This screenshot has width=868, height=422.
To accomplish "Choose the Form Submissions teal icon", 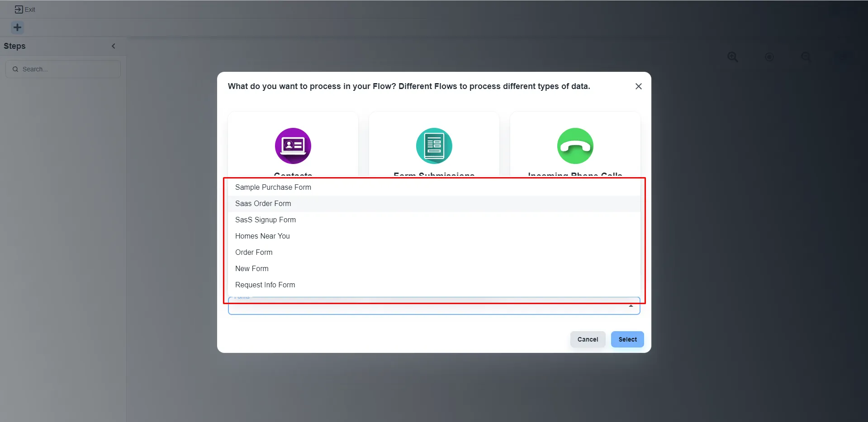I will (x=434, y=146).
